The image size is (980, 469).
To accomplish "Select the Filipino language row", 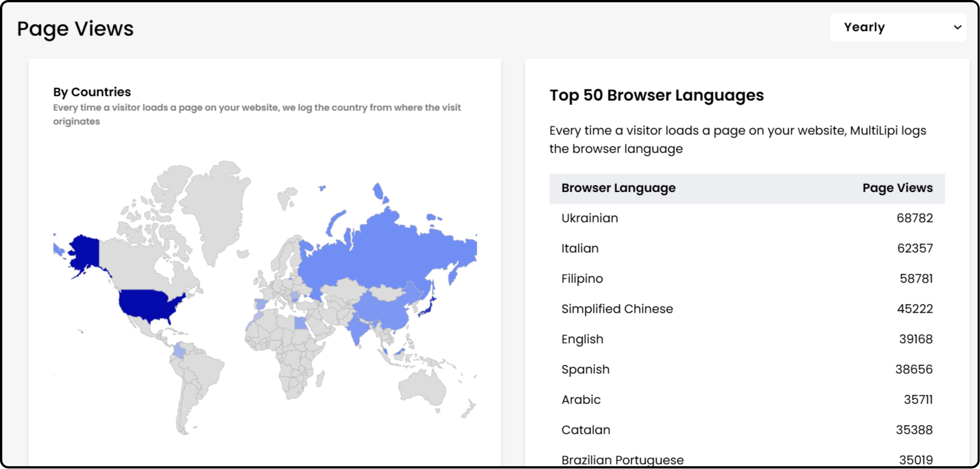I will pos(747,279).
